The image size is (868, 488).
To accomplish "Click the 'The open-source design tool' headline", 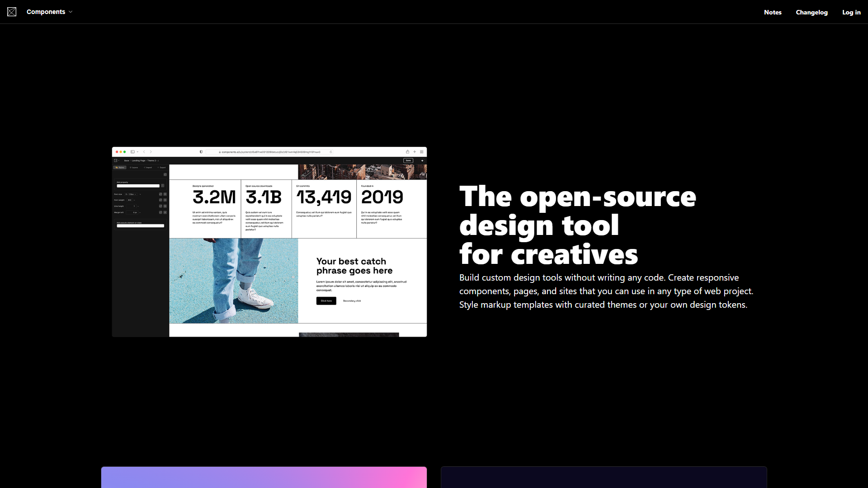I will (578, 225).
